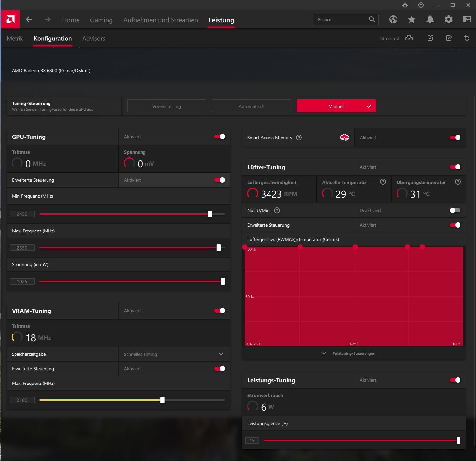Click Leistungsgrenze value field 15
The height and width of the screenshot is (461, 476).
coord(252,440)
